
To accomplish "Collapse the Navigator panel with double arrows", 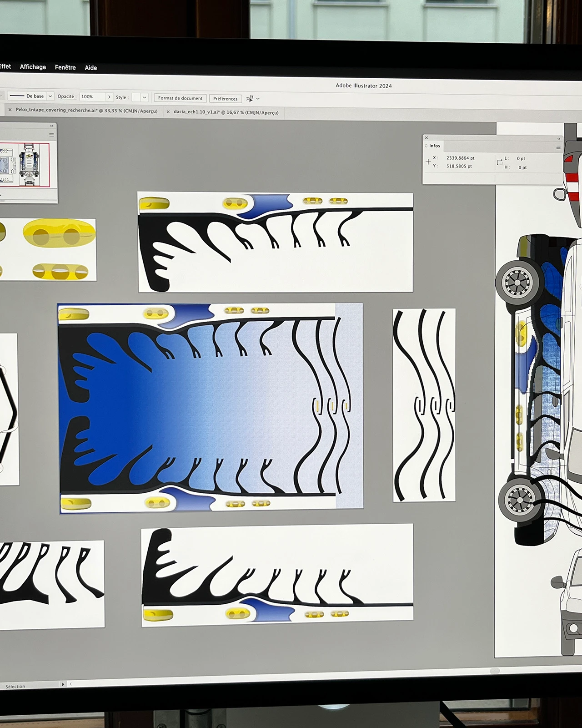I will pos(52,126).
